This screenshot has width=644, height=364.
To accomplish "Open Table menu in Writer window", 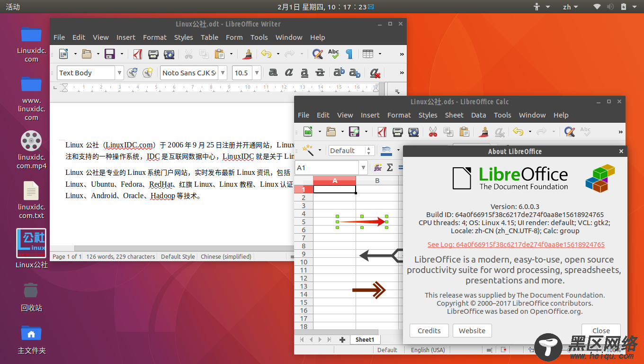I will point(209,37).
